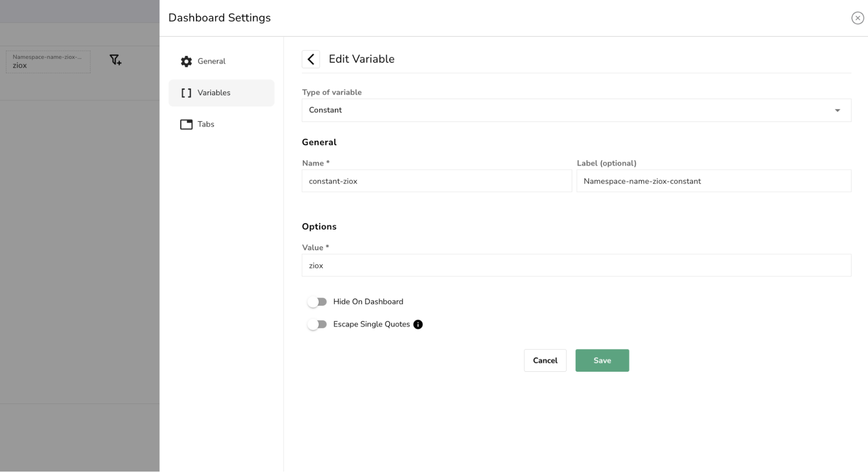This screenshot has height=472, width=868.
Task: Toggle the Hide On Dashboard switch
Action: [317, 302]
